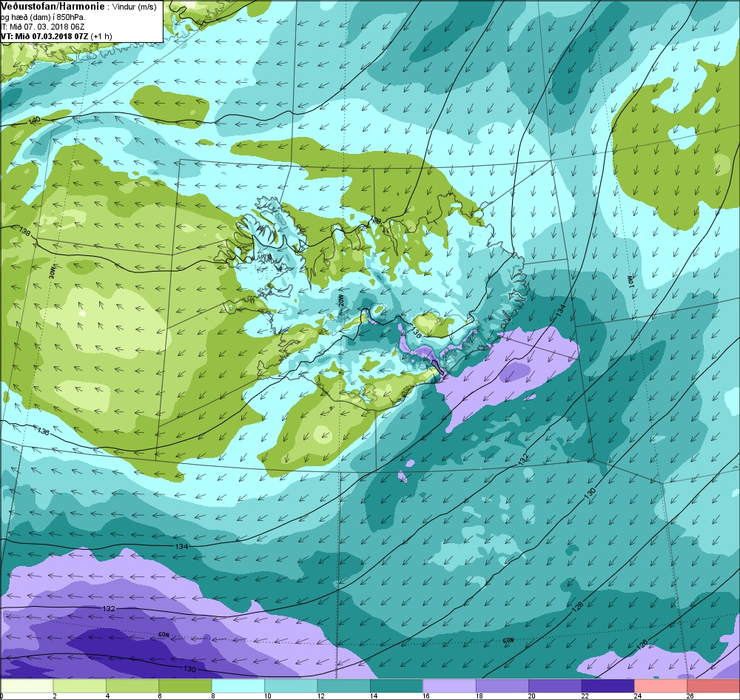This screenshot has height=700, width=740.
Task: Click the legend scale value 12
Action: (x=320, y=696)
